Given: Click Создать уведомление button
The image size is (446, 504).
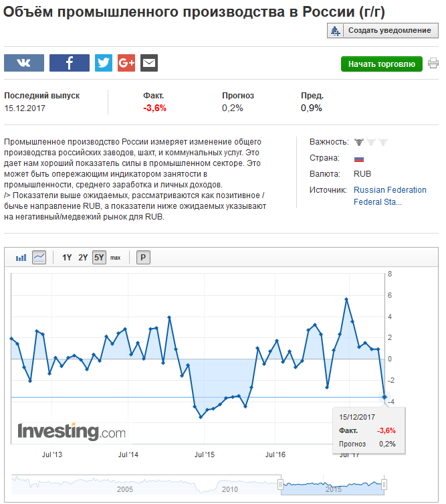Looking at the screenshot, I should pyautogui.click(x=382, y=30).
